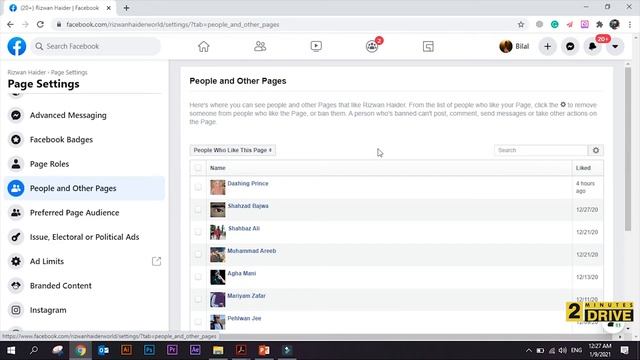The height and width of the screenshot is (360, 640).
Task: Check the box for Mariyam Zafar
Action: 198,299
